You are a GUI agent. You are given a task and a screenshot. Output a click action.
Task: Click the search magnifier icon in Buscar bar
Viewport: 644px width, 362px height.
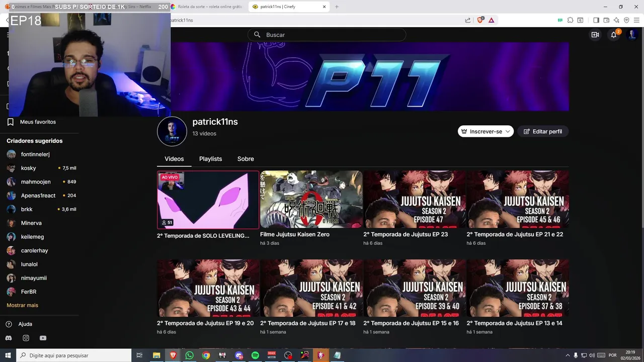[x=257, y=35]
